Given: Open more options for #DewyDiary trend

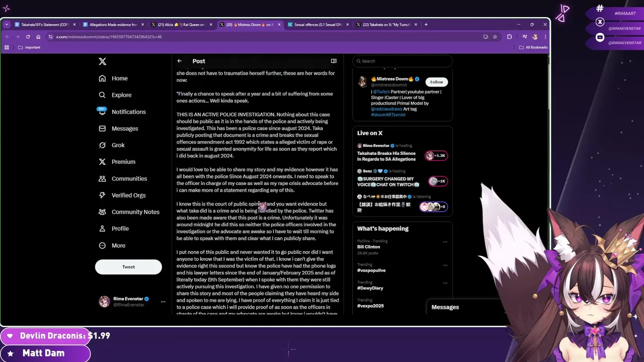Looking at the screenshot, I should (445, 283).
